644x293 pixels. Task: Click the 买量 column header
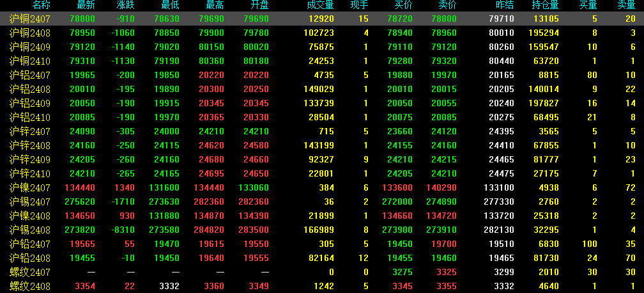click(x=588, y=5)
